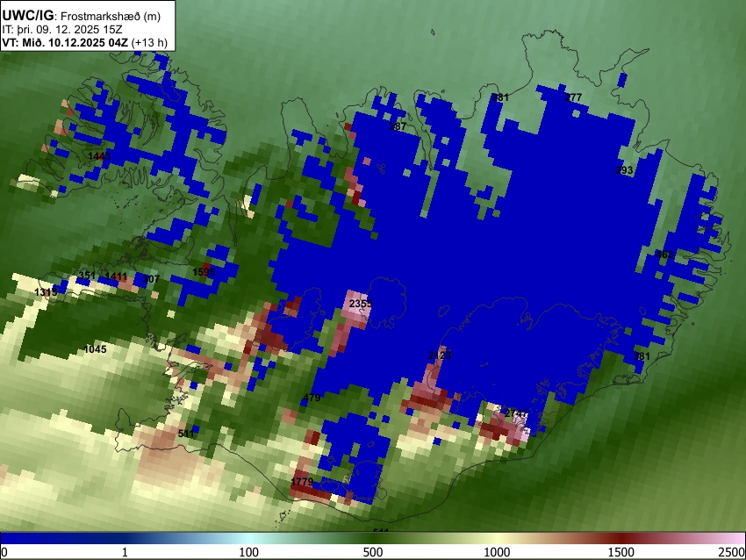Click the map value 1595 in the west
Image resolution: width=746 pixels, height=560 pixels.
click(x=204, y=272)
